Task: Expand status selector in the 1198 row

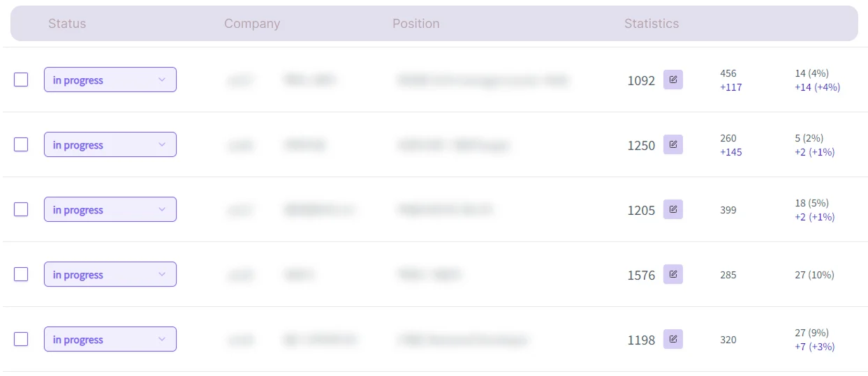Action: click(x=110, y=340)
